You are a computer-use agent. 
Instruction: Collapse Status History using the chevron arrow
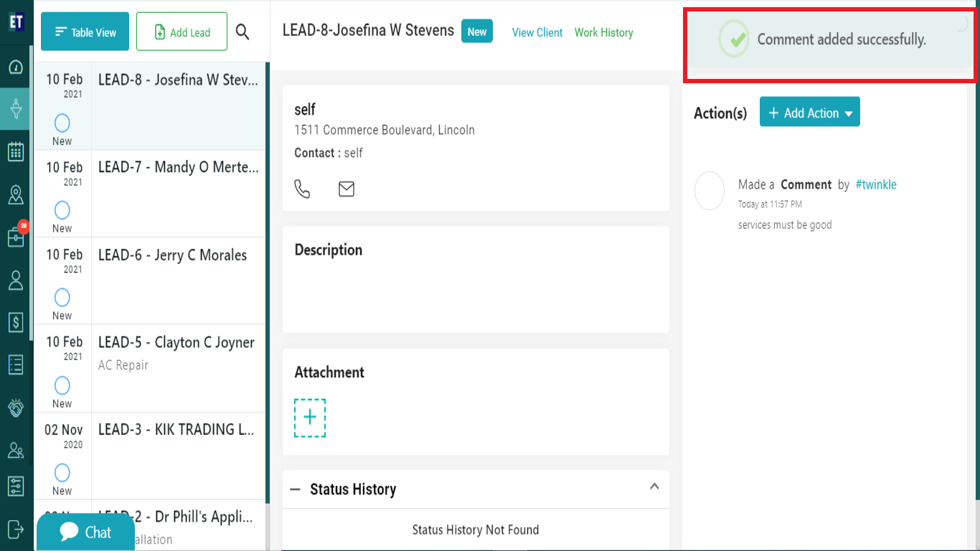click(654, 486)
